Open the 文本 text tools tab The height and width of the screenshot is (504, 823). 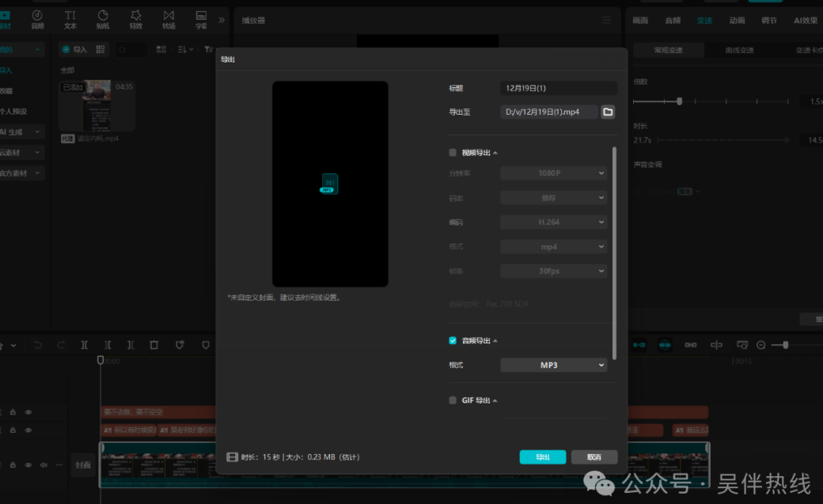click(70, 20)
